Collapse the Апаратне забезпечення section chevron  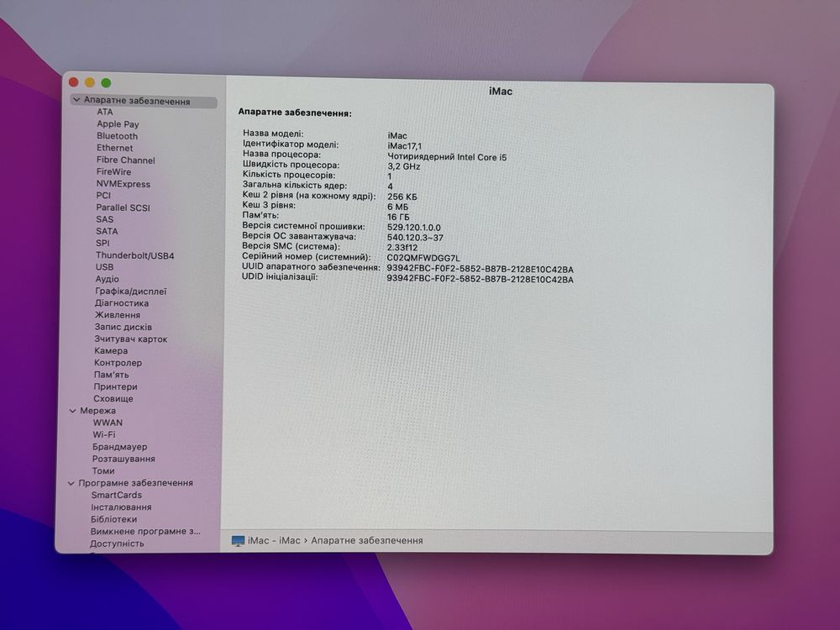coord(76,100)
